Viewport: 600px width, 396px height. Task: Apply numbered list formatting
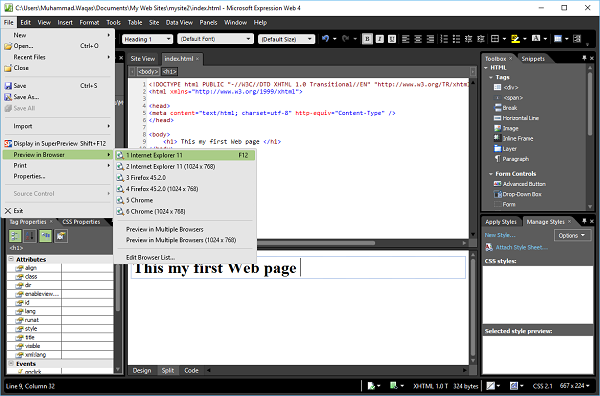[444, 39]
